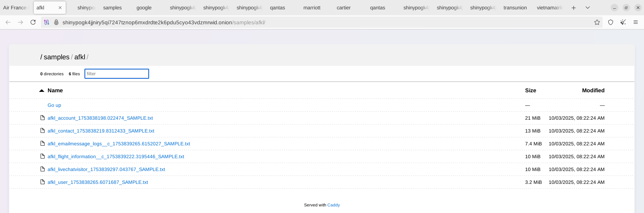
Task: Open the Tor circuit display icon
Action: (x=47, y=22)
